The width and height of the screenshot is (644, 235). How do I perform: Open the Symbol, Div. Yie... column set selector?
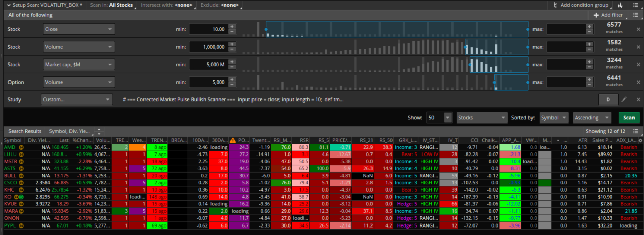point(69,131)
